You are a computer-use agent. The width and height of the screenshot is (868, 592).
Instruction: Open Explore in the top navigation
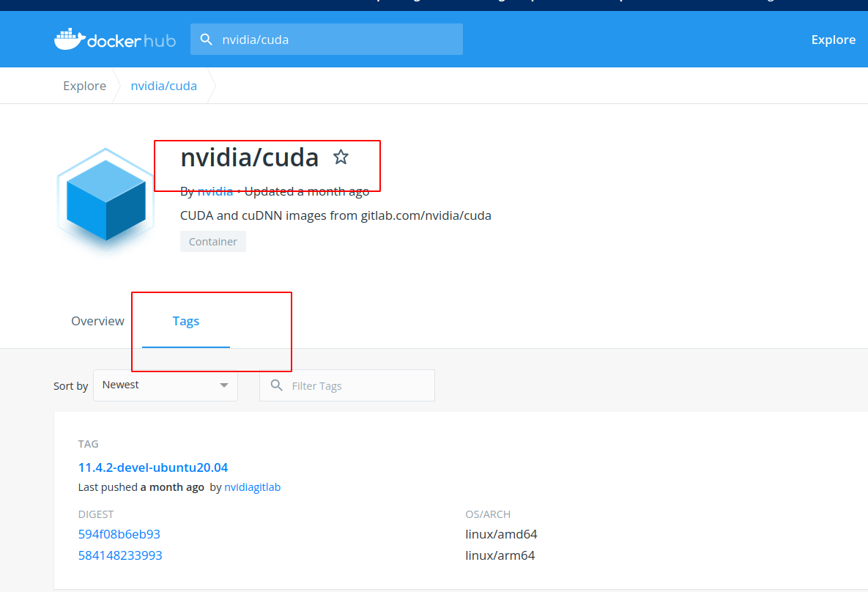coord(833,40)
